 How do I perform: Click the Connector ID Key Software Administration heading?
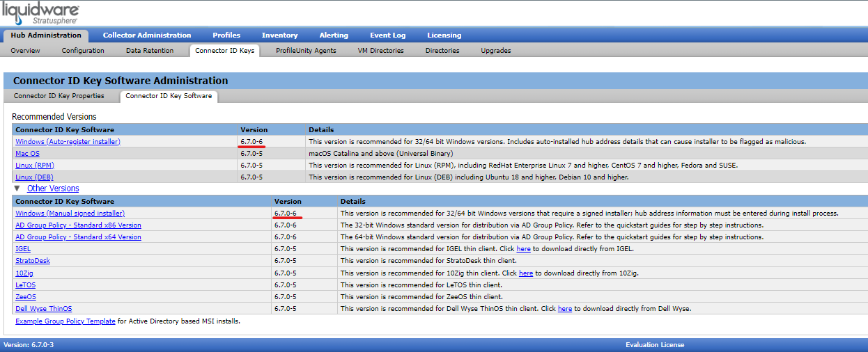pyautogui.click(x=121, y=81)
